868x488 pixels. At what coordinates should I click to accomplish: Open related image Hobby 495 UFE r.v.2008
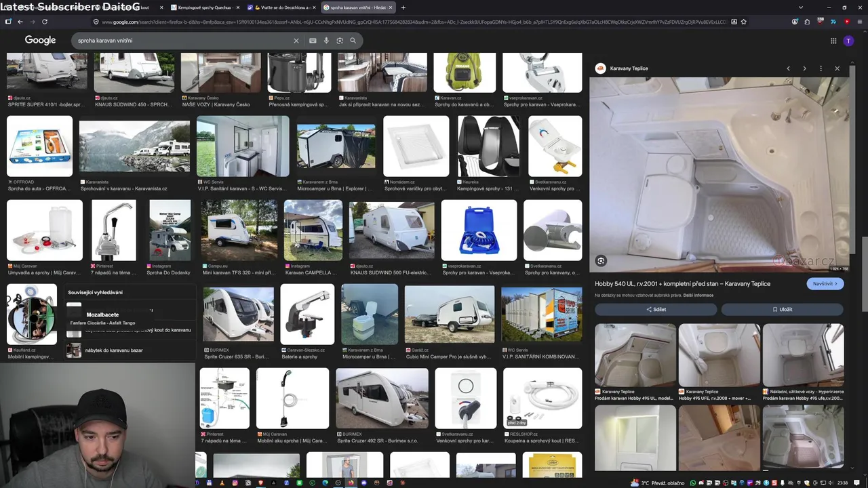[719, 362]
